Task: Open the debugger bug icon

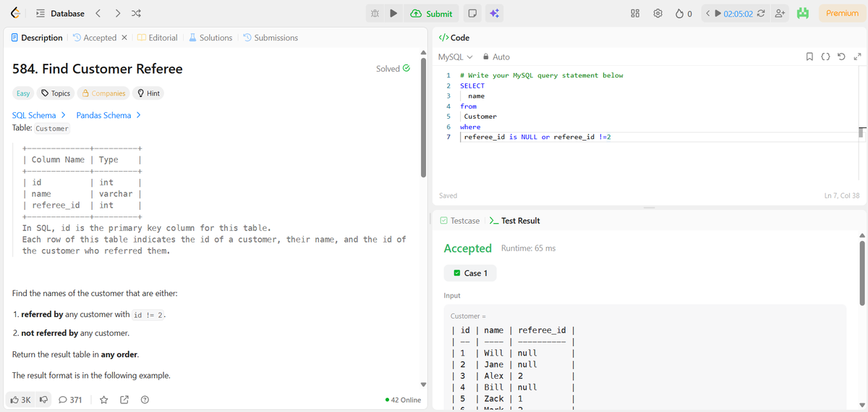Action: (x=374, y=13)
